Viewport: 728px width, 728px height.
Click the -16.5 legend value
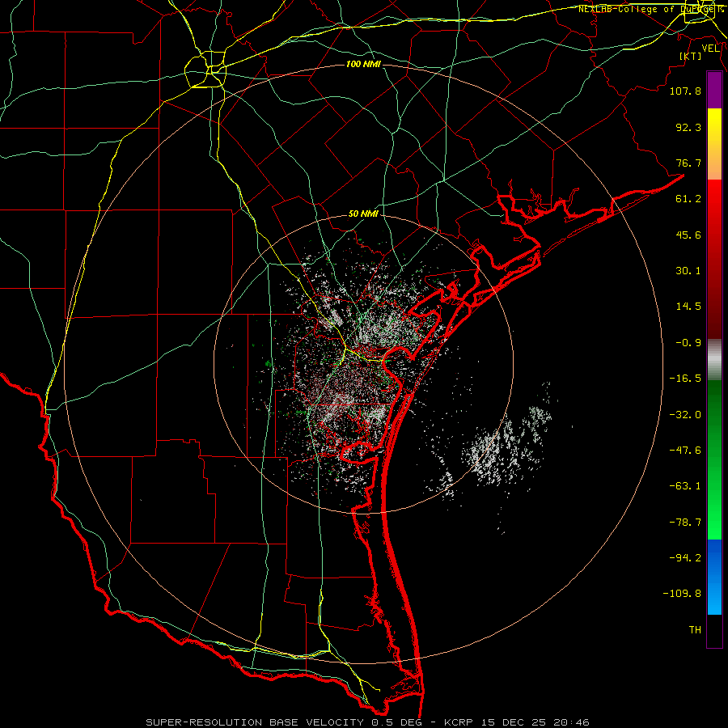click(685, 379)
